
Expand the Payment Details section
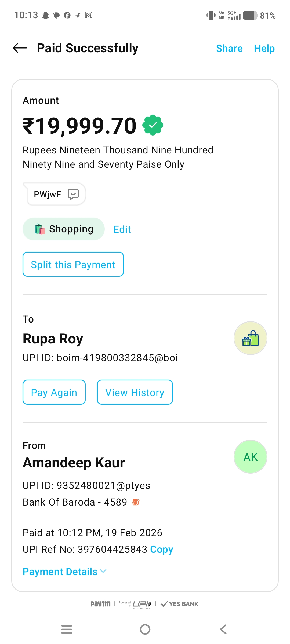point(64,572)
